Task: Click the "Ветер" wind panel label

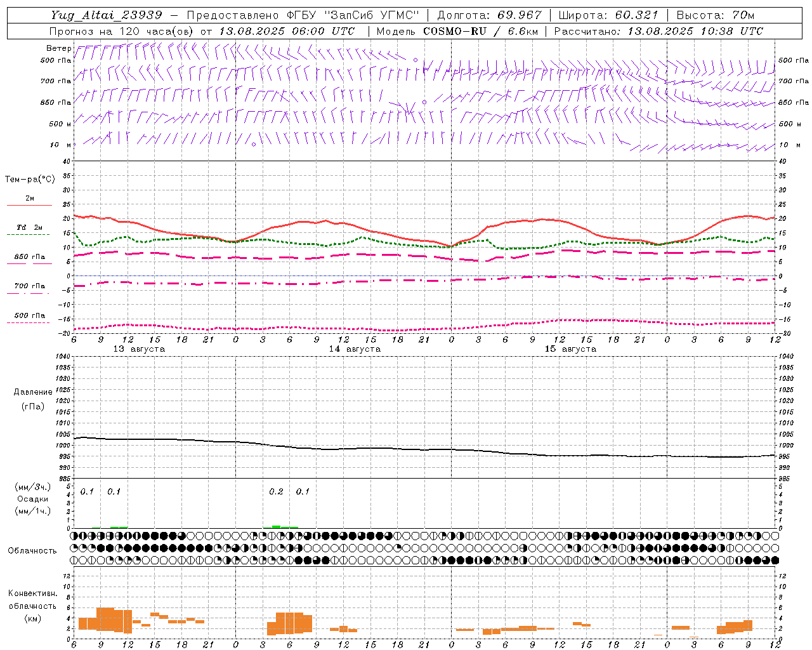Action: (x=59, y=48)
